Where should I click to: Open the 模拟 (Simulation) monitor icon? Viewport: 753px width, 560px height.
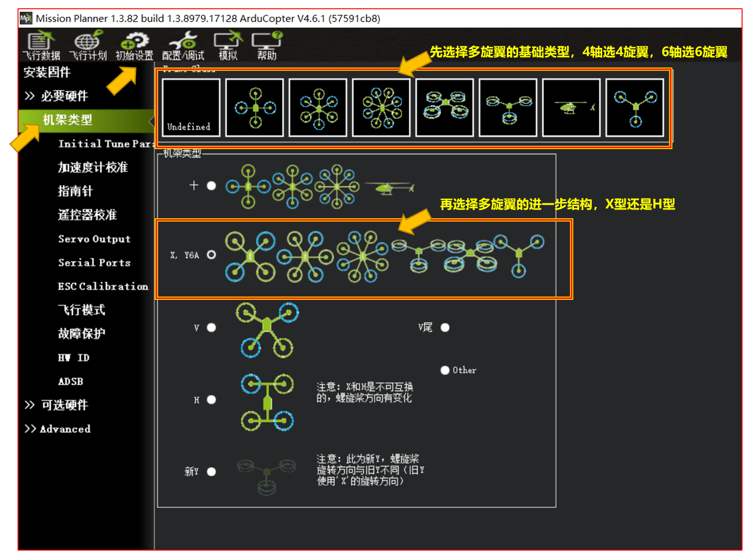pos(228,46)
